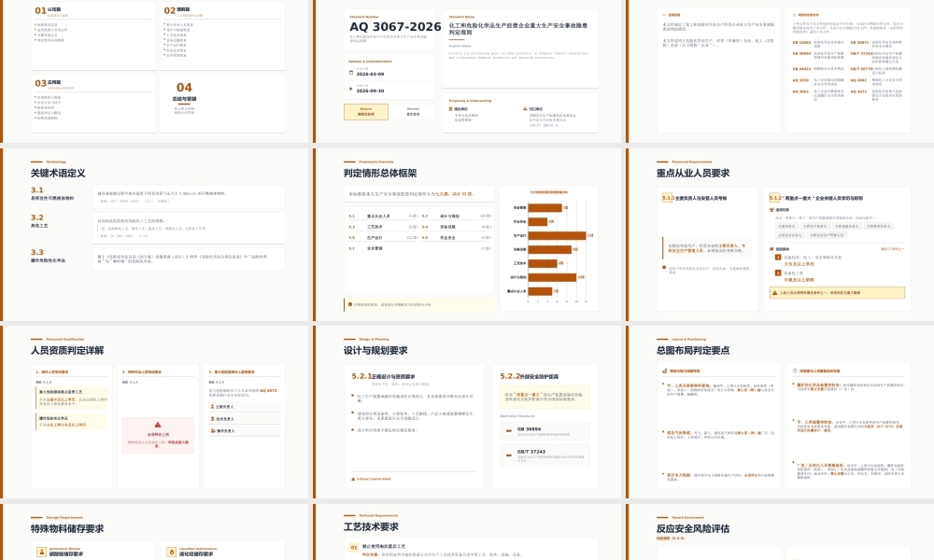Click the drafting organization building icon
Screen dimensions: 934x560
(451, 109)
